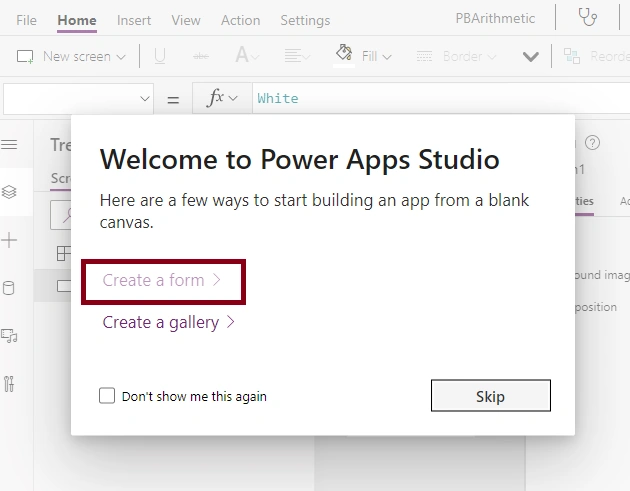Toggle underline formatting

click(x=160, y=57)
